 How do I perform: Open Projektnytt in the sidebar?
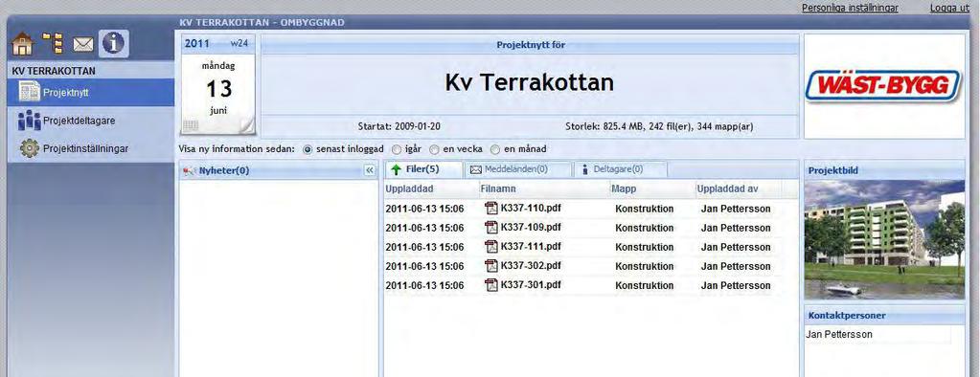pyautogui.click(x=91, y=93)
